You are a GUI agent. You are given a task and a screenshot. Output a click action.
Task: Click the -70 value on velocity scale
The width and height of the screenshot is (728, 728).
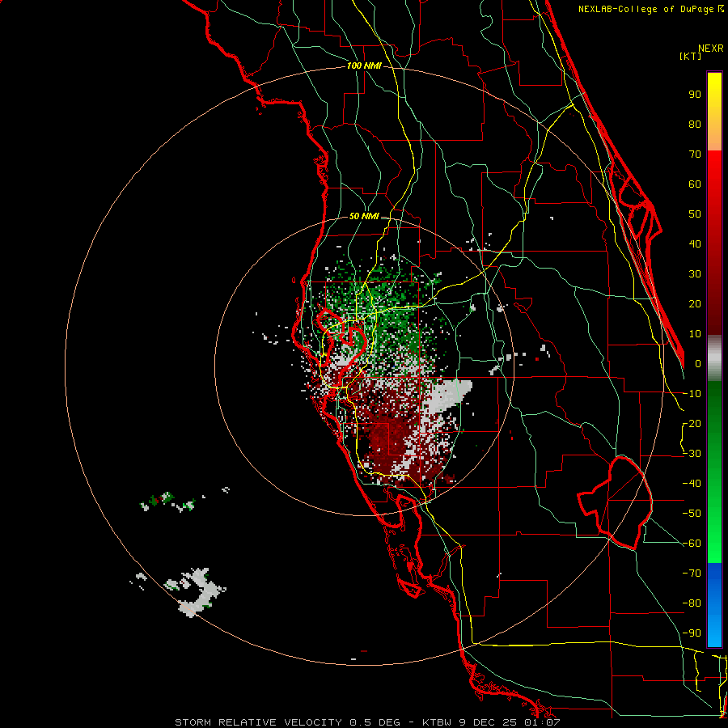[x=692, y=574]
